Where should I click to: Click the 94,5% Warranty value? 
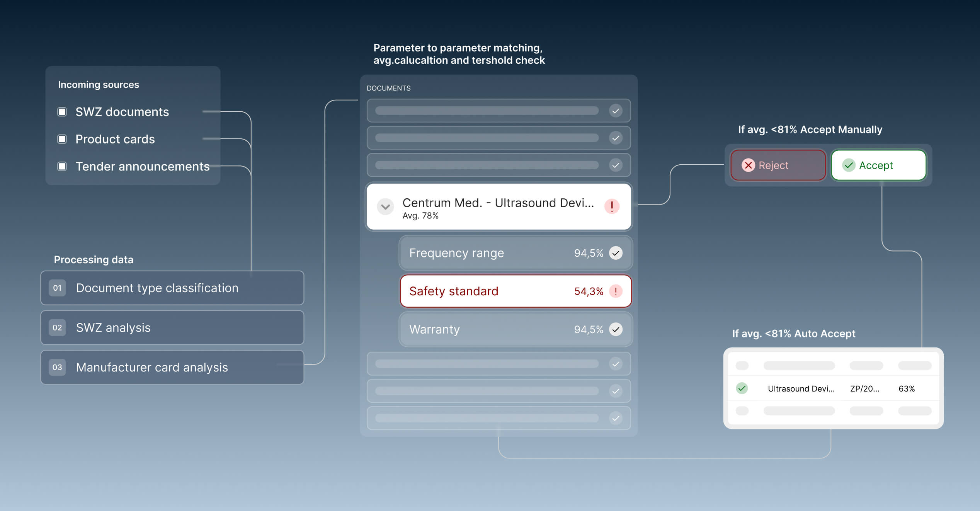coord(589,329)
